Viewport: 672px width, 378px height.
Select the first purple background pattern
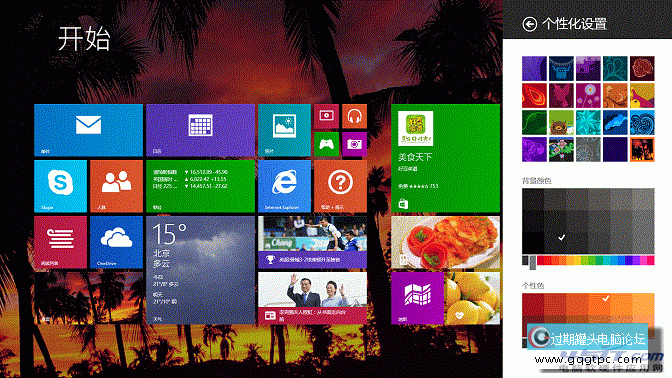point(534,69)
